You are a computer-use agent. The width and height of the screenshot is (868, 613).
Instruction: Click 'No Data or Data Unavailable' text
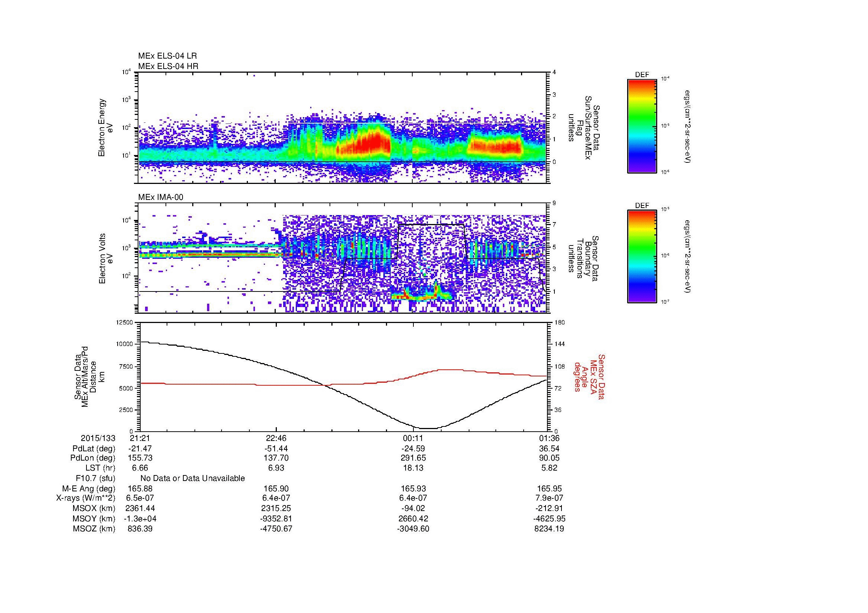coord(193,478)
